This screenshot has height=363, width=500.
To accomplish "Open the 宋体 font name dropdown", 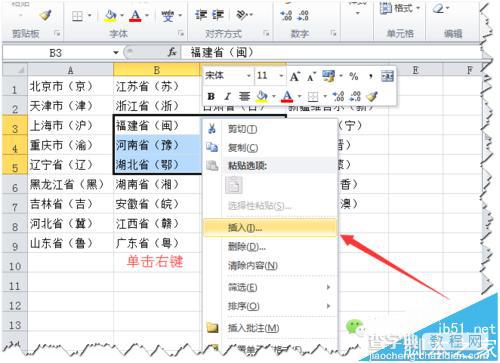I will (248, 76).
